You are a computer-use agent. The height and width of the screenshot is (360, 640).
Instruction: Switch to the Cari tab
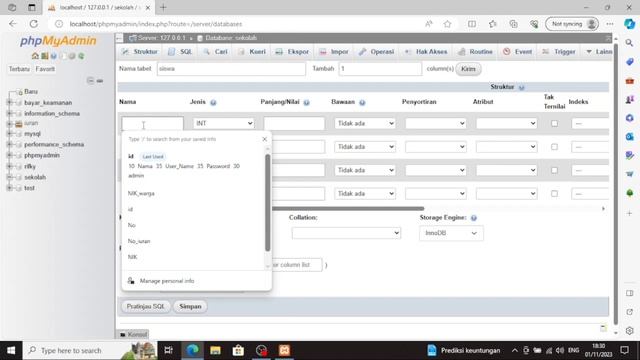coord(216,52)
